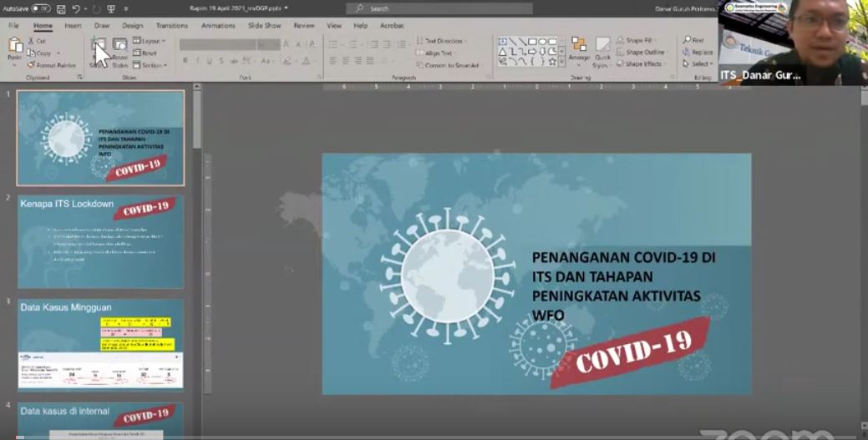This screenshot has width=868, height=440.
Task: Expand the Layout dropdown
Action: tap(149, 41)
